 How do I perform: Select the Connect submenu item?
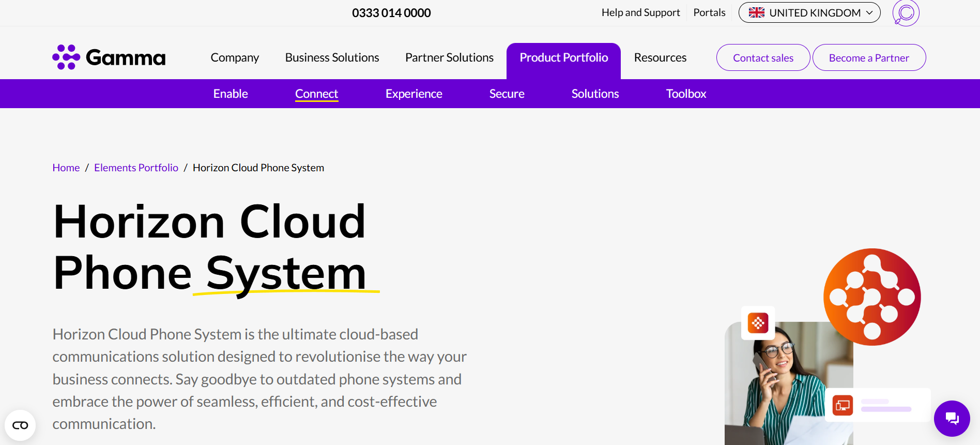coord(316,94)
